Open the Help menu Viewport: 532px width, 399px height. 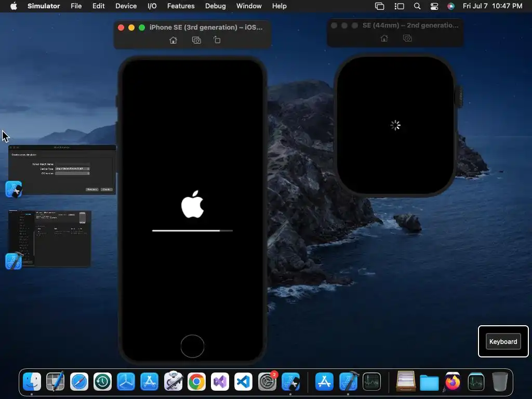(279, 6)
